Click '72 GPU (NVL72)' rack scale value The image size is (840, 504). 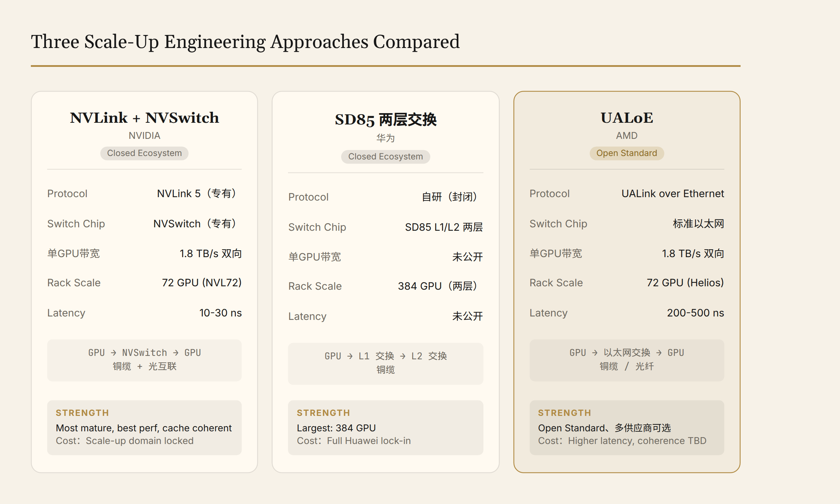pyautogui.click(x=202, y=283)
